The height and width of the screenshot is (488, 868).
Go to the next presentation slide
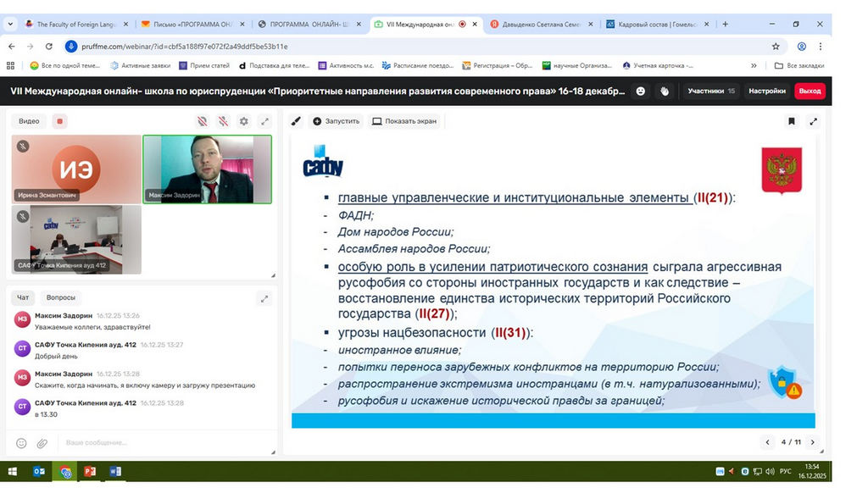click(810, 442)
